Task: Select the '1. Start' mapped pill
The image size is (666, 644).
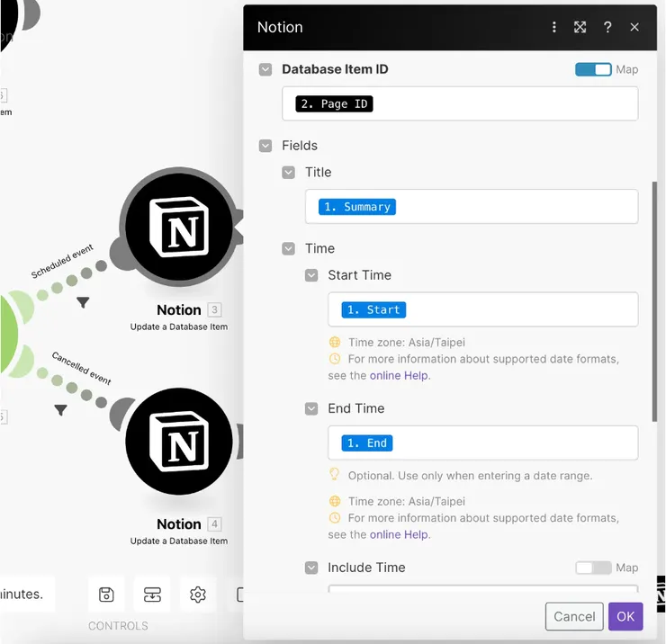Action: (x=373, y=309)
